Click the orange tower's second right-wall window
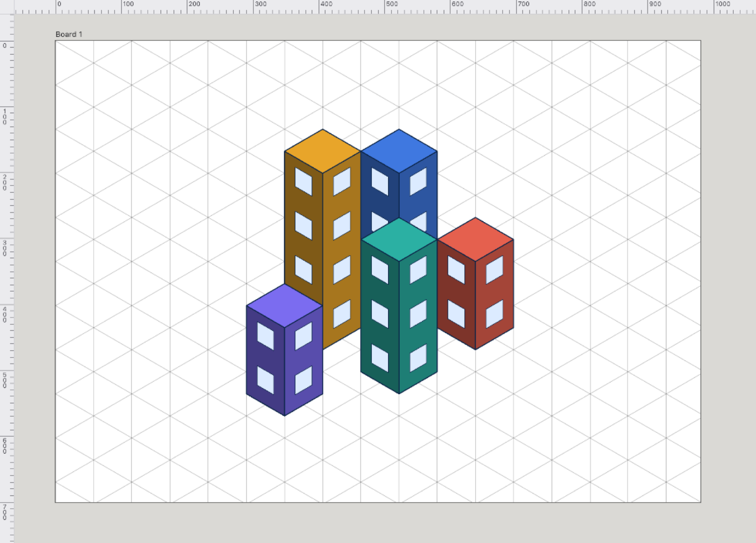Screen dimensions: 756x543 pos(342,226)
